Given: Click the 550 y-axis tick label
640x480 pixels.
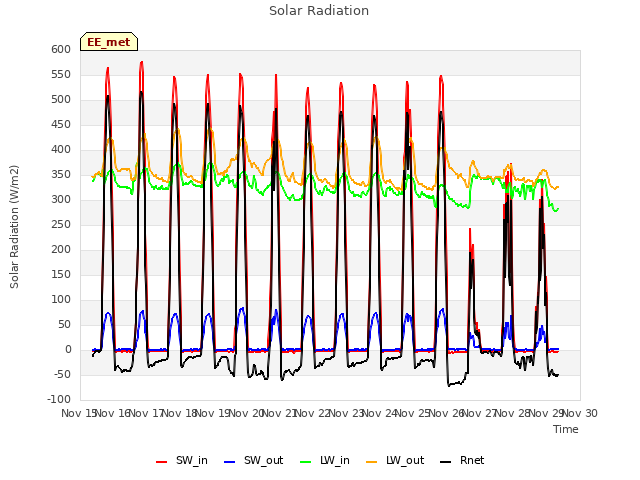Looking at the screenshot, I should point(61,75).
